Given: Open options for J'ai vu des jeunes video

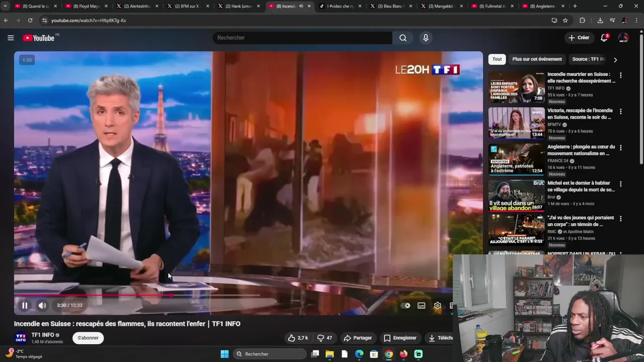Looking at the screenshot, I should pos(620,219).
